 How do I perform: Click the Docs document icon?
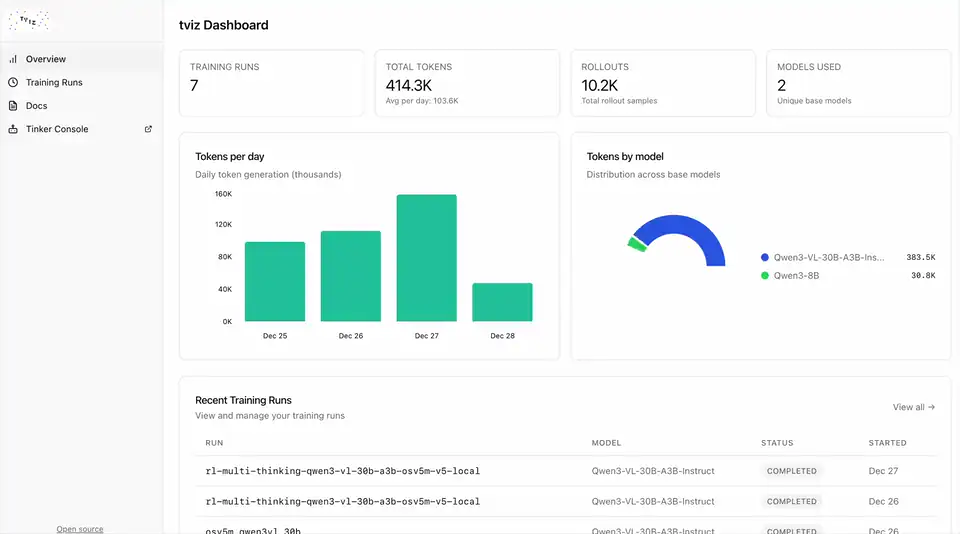point(13,106)
